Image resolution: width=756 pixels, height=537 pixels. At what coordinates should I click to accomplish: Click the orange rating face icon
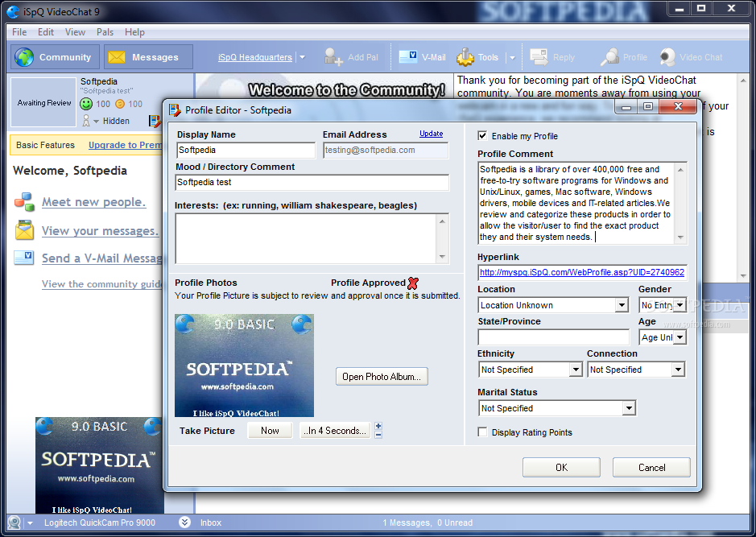[x=120, y=104]
